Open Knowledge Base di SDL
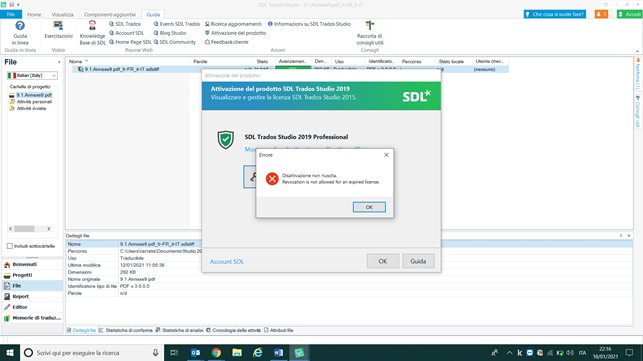Viewport: 643px width, 361px height. pos(92,33)
